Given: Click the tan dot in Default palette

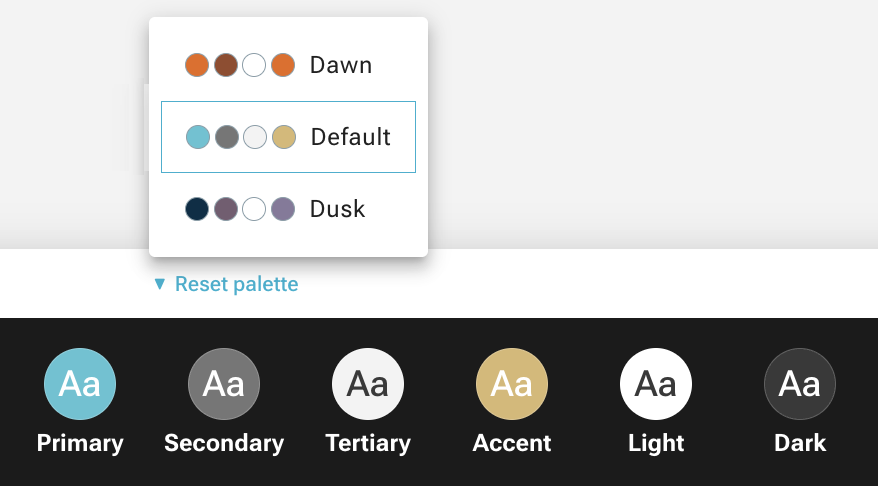Looking at the screenshot, I should point(284,137).
